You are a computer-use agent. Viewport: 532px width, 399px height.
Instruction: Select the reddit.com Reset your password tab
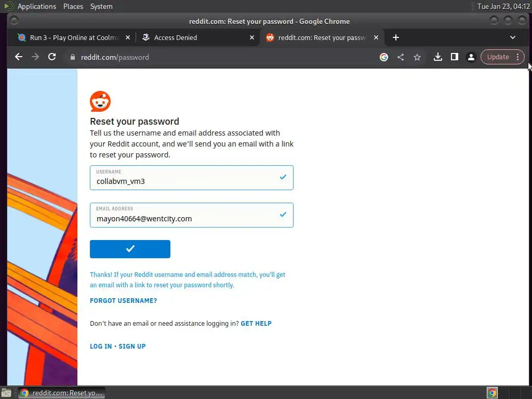pos(322,37)
